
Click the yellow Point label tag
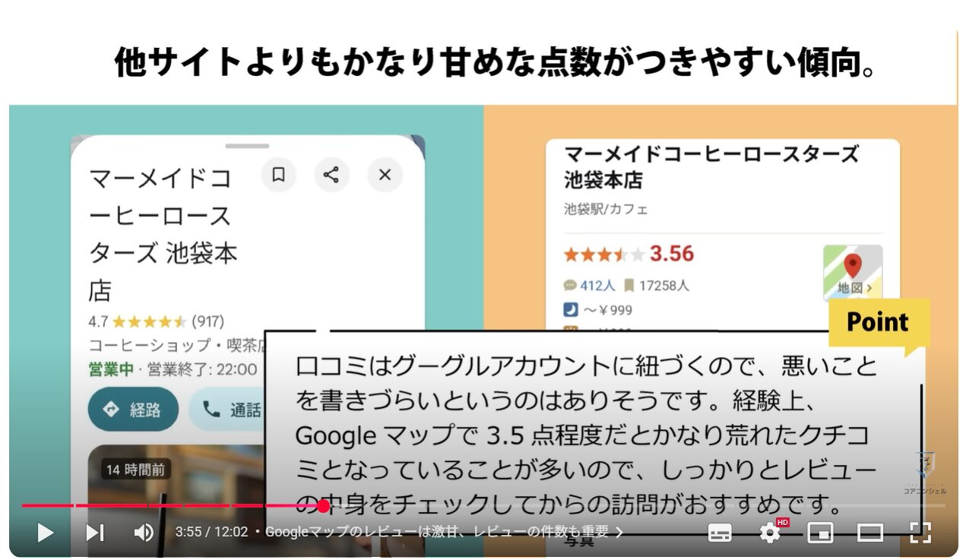click(x=878, y=323)
